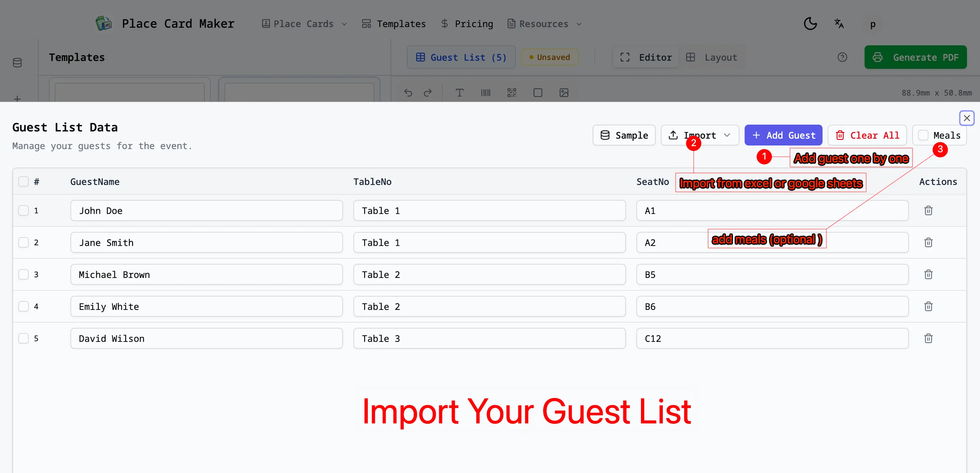The image size is (980, 473).
Task: Open the language switcher icon
Action: [839, 23]
